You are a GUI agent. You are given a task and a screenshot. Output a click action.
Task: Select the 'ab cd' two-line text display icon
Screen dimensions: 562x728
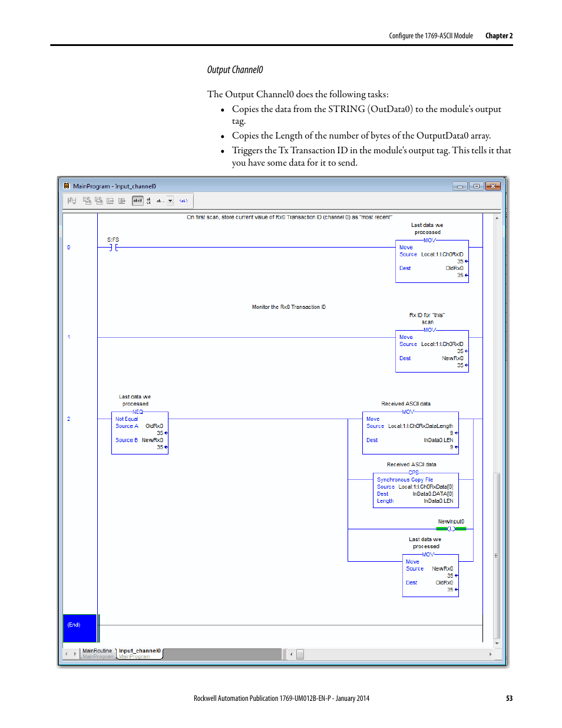click(148, 200)
